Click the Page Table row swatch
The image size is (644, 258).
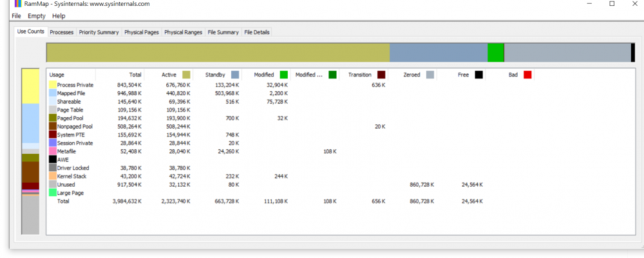pos(53,109)
